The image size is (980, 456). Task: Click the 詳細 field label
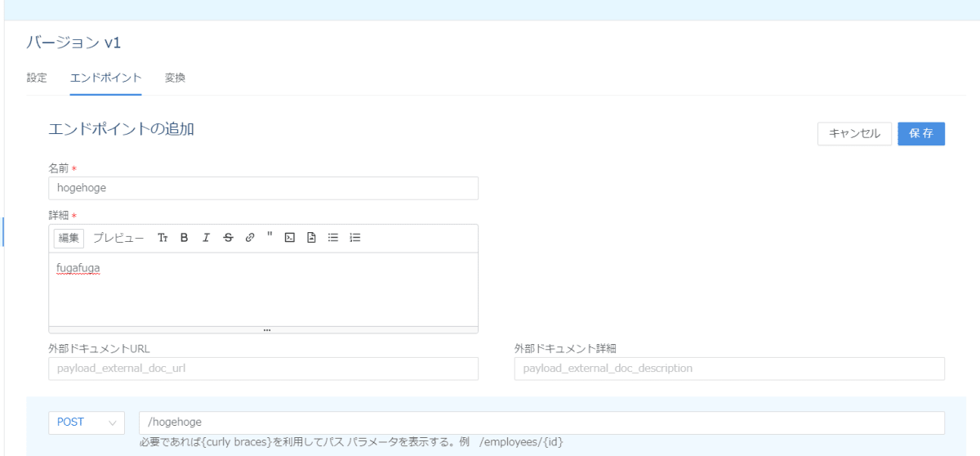(60, 216)
